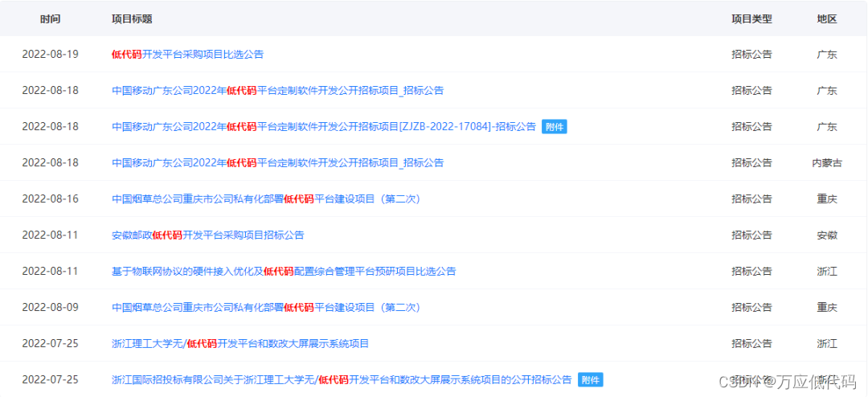The image size is (868, 397).
Task: Click the 广东 region cell in the ZJZB-2022-17084 row
Action: click(826, 127)
